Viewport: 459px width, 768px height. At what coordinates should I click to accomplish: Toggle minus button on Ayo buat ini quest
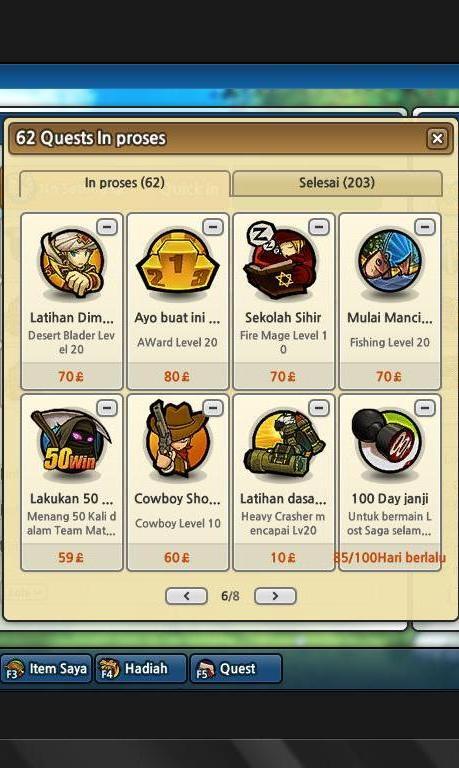213,227
